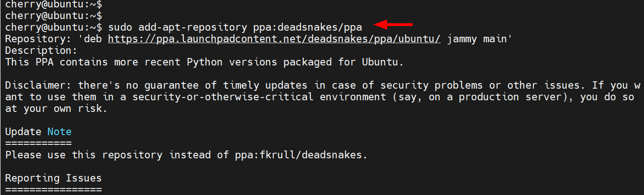The width and height of the screenshot is (644, 195).
Task: Click the blue highlighted word Note
Action: pyautogui.click(x=59, y=132)
